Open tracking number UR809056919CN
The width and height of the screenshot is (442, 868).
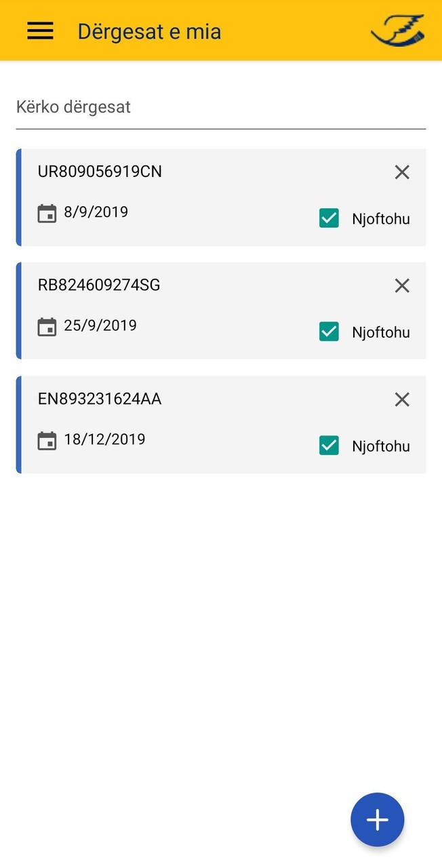coord(100,172)
